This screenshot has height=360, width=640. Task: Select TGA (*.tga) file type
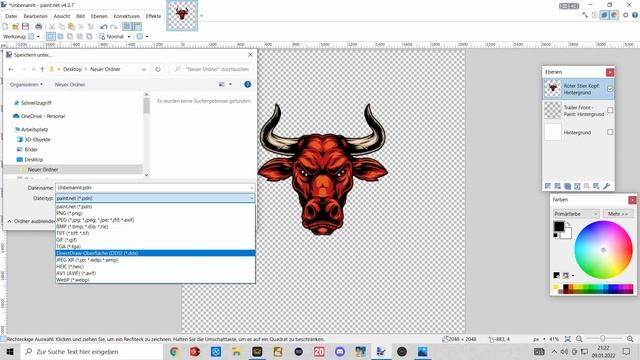(x=155, y=247)
